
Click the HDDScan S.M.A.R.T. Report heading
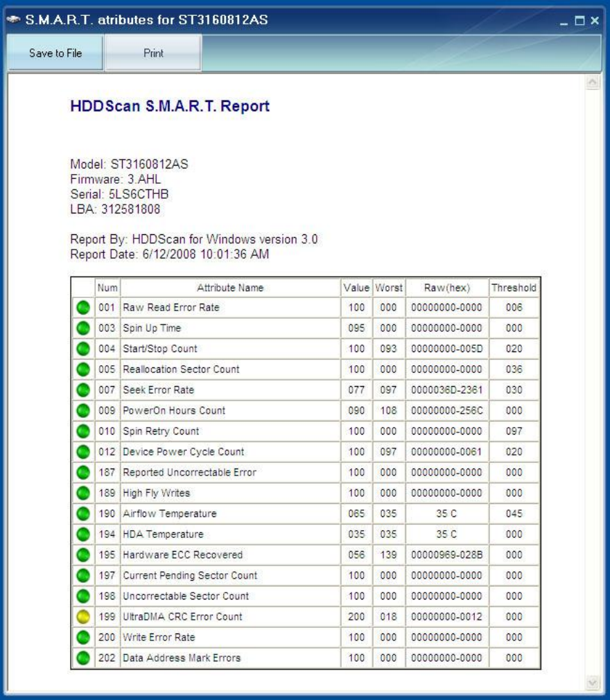[170, 106]
